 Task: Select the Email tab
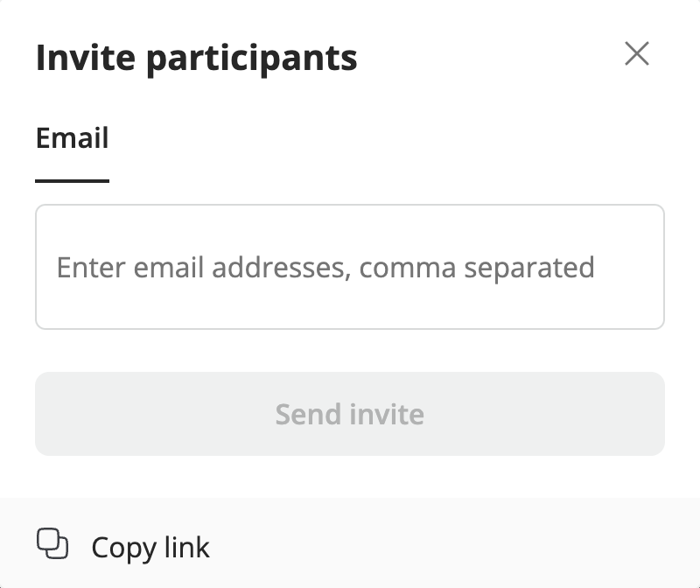pos(72,138)
